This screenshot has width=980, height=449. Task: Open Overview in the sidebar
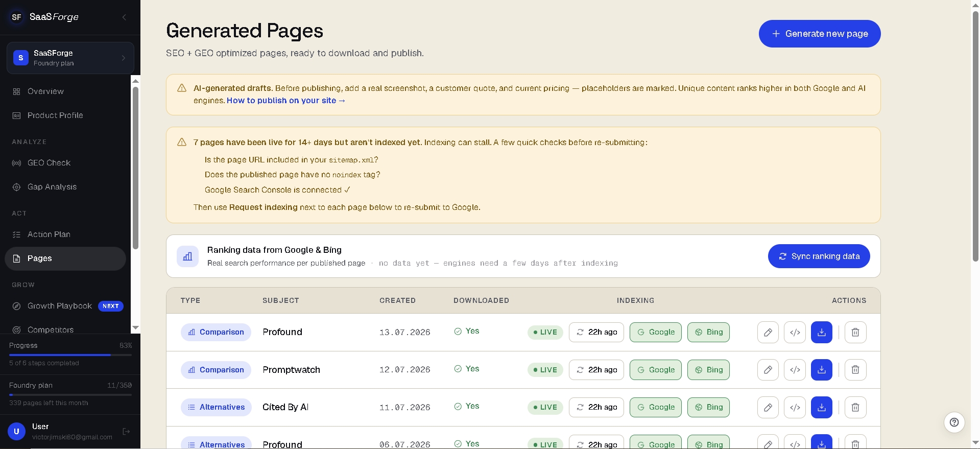(x=65, y=91)
